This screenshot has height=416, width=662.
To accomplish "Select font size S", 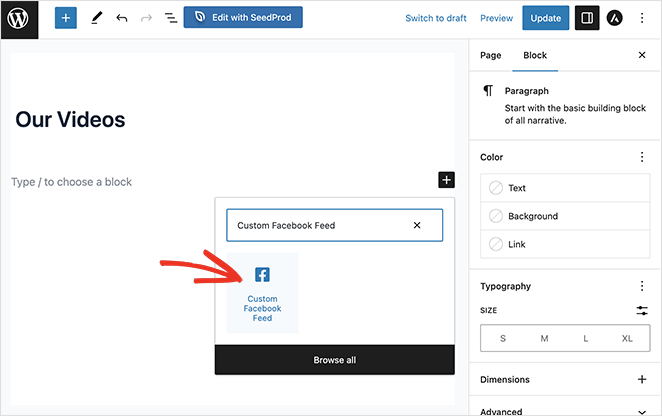I will click(x=503, y=338).
